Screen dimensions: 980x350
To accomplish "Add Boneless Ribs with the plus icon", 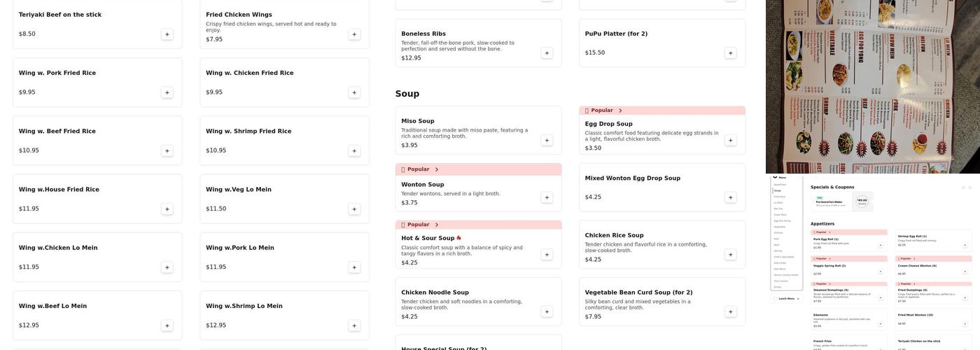I will click(x=547, y=53).
